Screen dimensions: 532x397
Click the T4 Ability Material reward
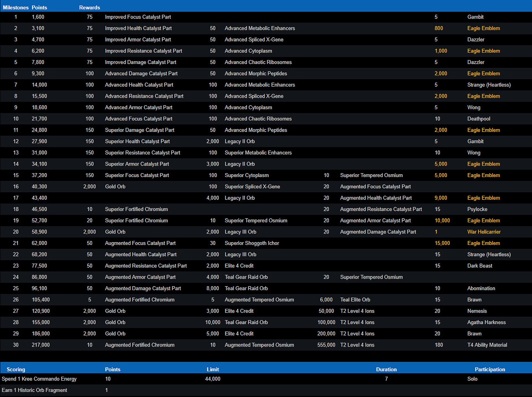(x=487, y=345)
